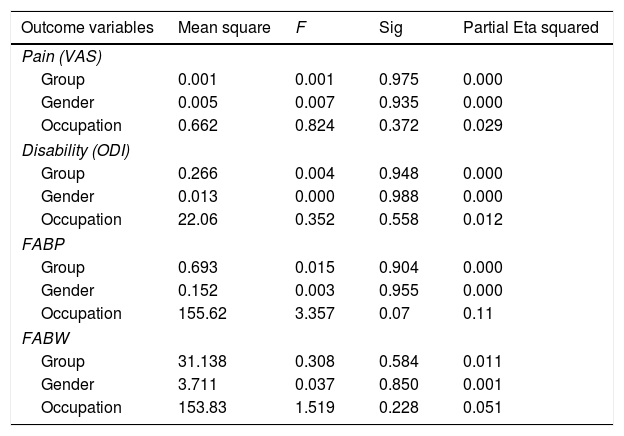
Task: Select the "Sig" column header
Action: 390,28
